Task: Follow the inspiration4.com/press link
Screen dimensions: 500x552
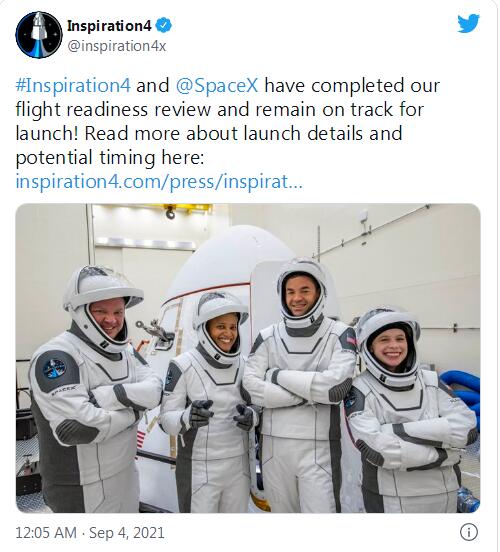Action: [159, 182]
